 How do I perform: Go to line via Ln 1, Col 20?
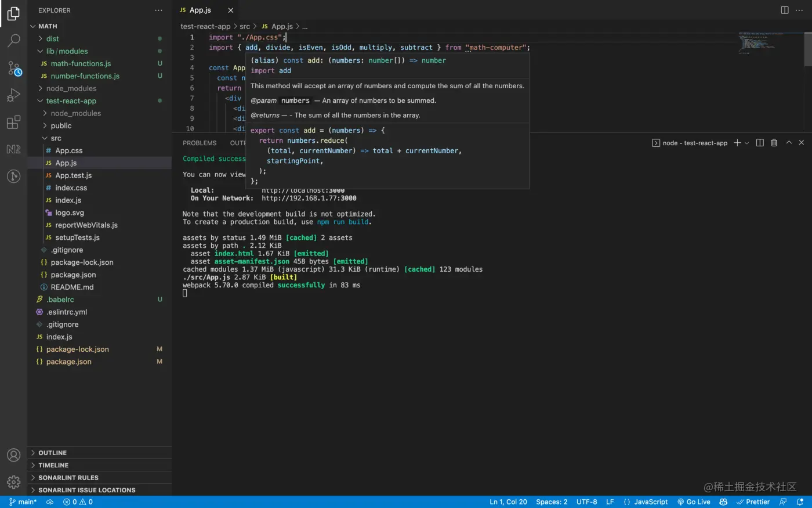508,502
